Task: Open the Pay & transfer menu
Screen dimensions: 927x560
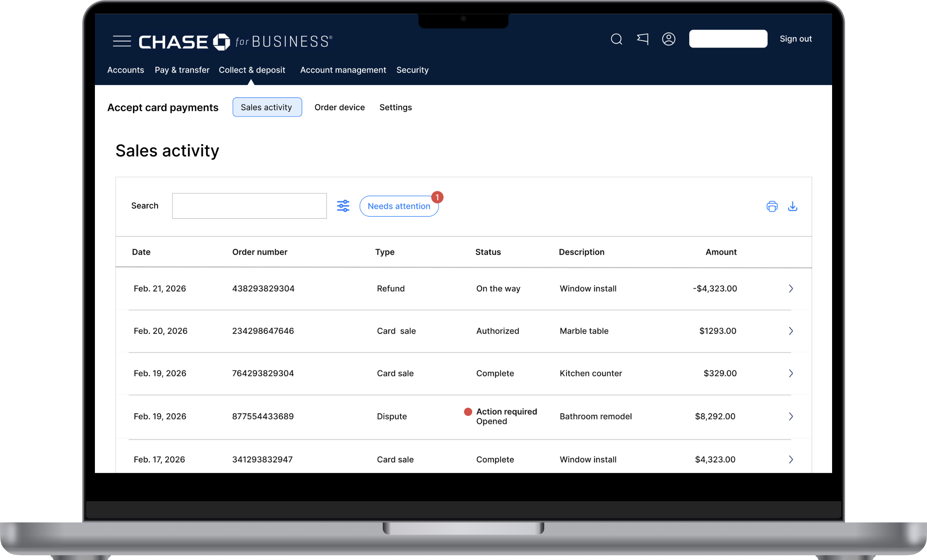Action: point(182,70)
